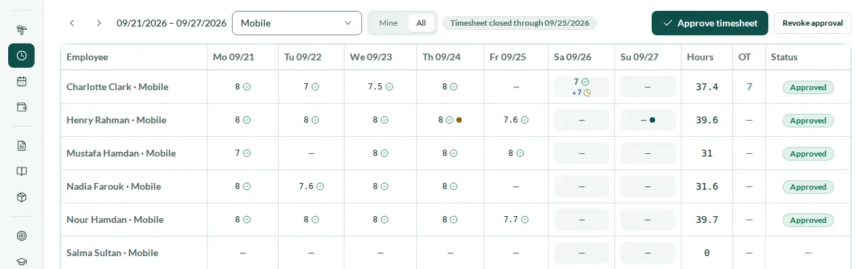Screen dimensions: 868x269
Task: Click Mustafa Hamdan's total hours 31
Action: pos(707,153)
